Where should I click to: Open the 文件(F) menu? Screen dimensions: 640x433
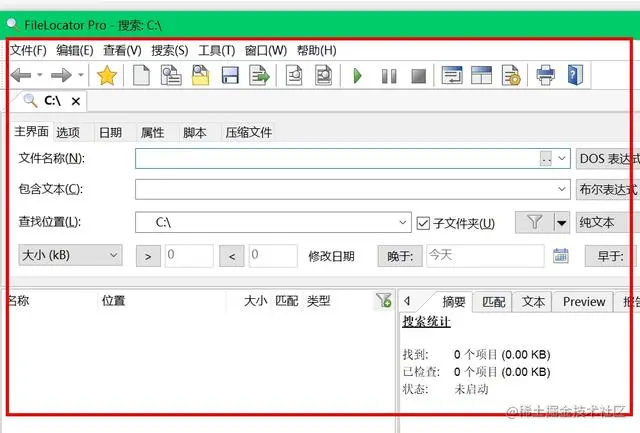point(28,51)
